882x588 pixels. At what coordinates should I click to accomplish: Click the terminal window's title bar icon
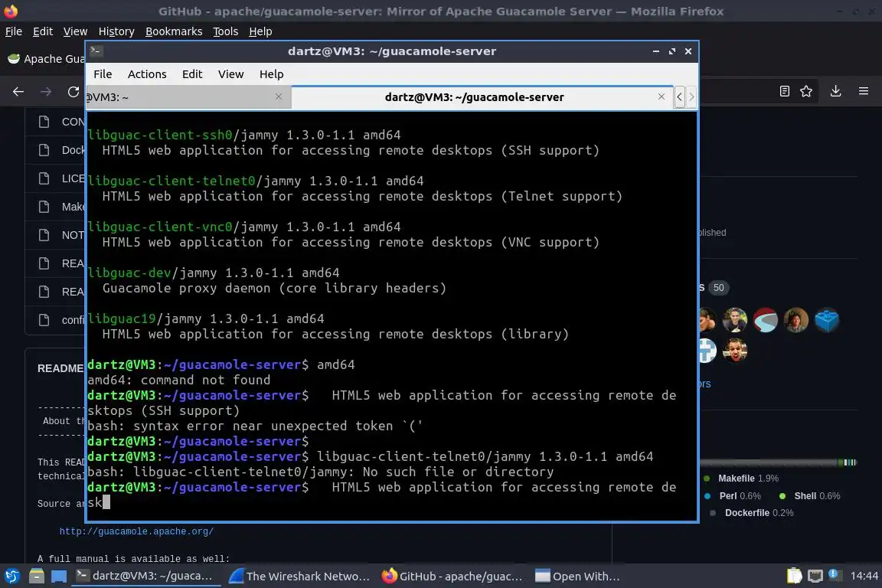coord(96,51)
